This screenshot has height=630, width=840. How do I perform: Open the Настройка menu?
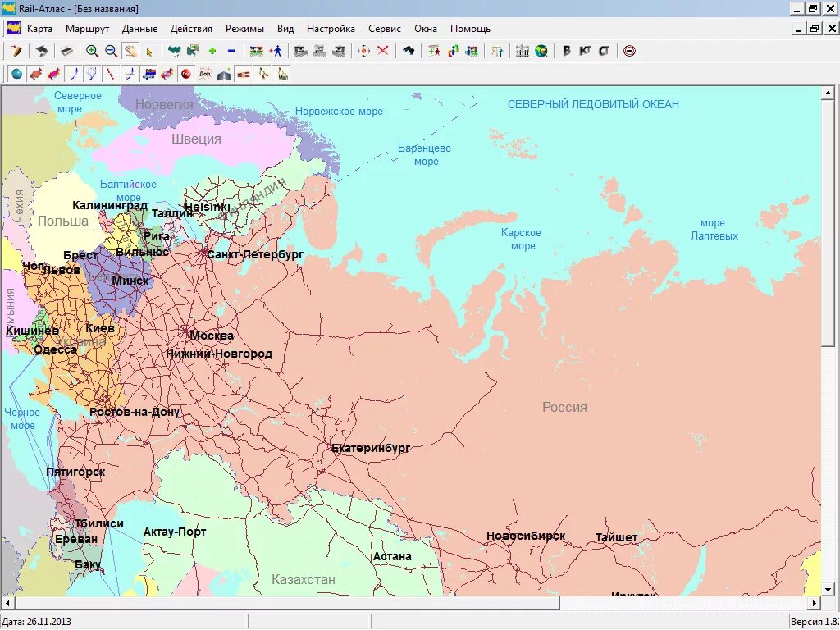point(331,29)
